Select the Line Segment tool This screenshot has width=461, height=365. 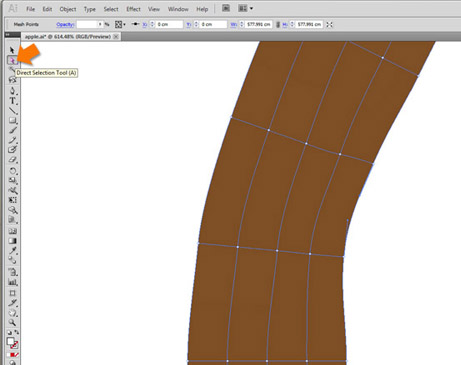point(12,111)
